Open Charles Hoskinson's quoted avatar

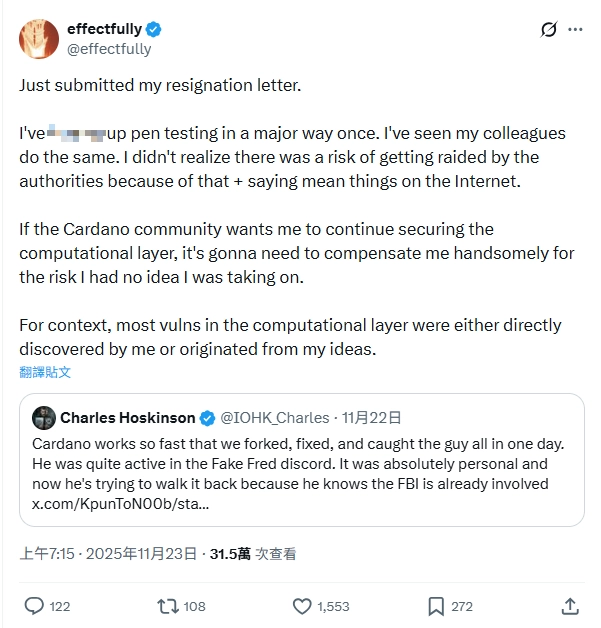pyautogui.click(x=44, y=418)
